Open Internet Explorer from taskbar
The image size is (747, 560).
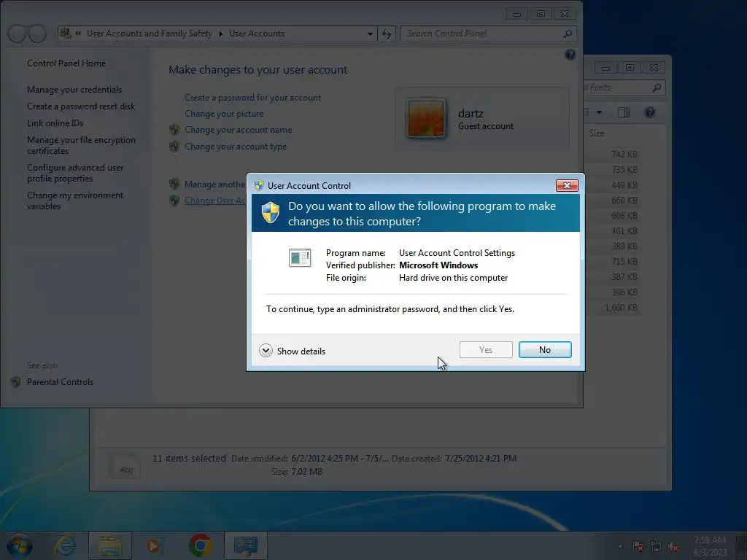pos(65,545)
